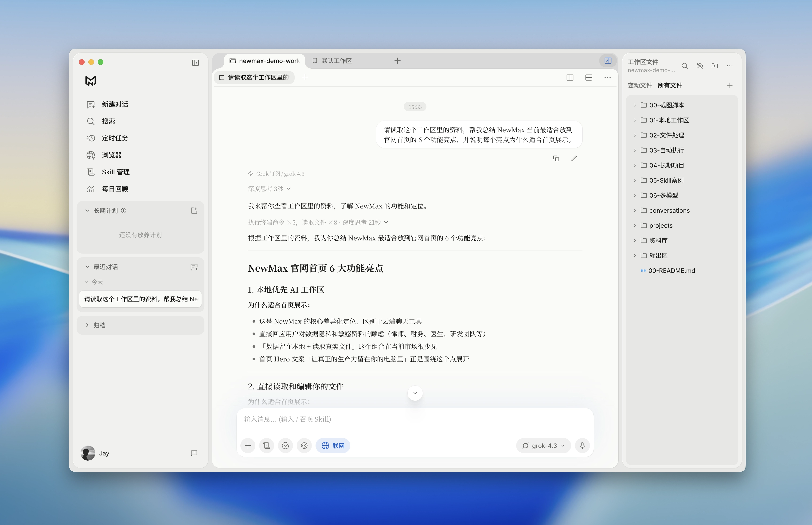Collapse the left sidebar panel icon
Screen dimensions: 812x525
click(195, 63)
